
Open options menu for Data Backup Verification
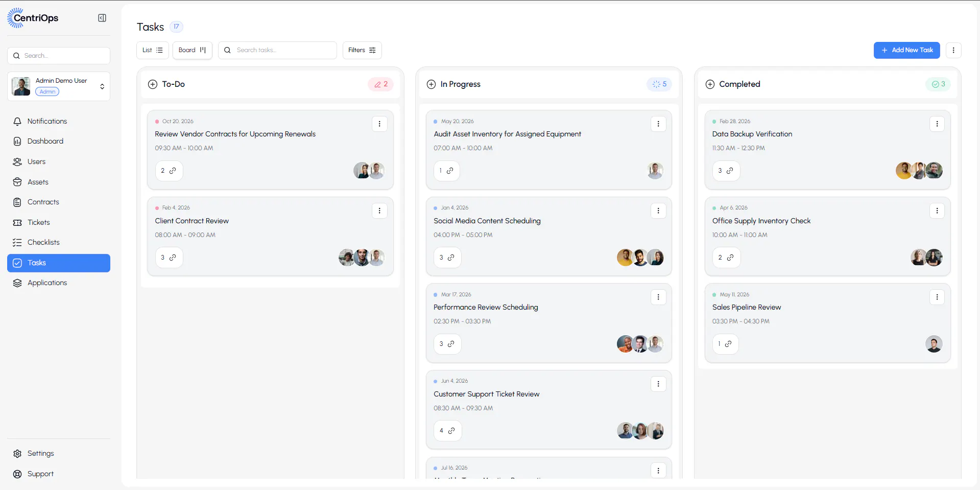click(937, 124)
